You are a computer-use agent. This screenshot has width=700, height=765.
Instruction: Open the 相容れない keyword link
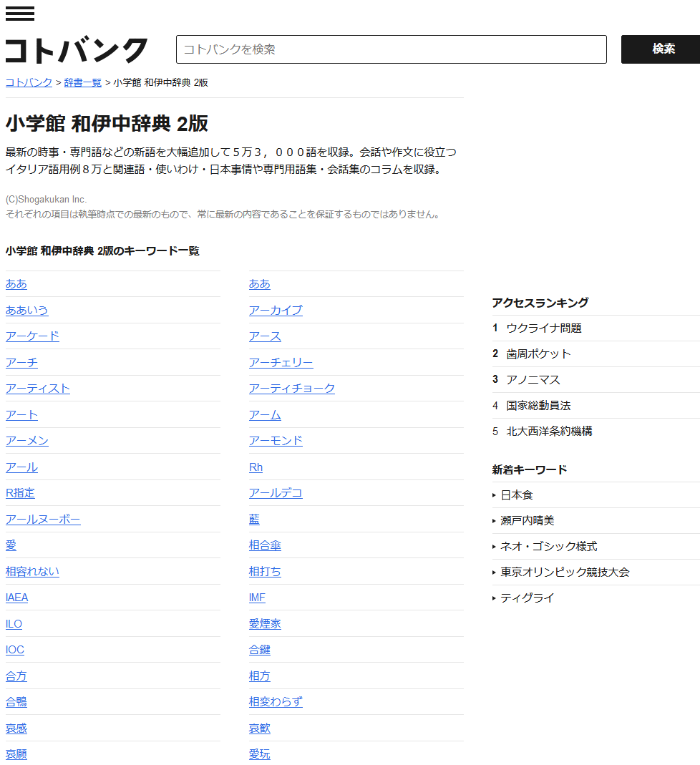pyautogui.click(x=32, y=571)
